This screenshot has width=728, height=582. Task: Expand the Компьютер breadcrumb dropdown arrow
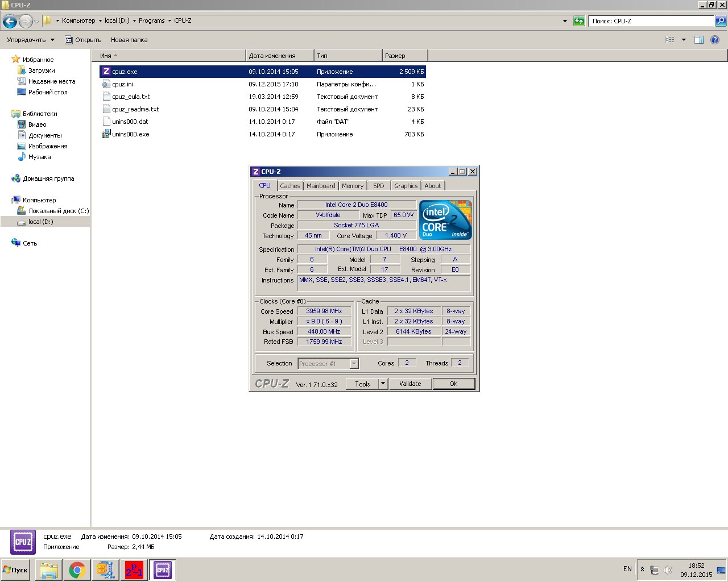click(x=100, y=21)
